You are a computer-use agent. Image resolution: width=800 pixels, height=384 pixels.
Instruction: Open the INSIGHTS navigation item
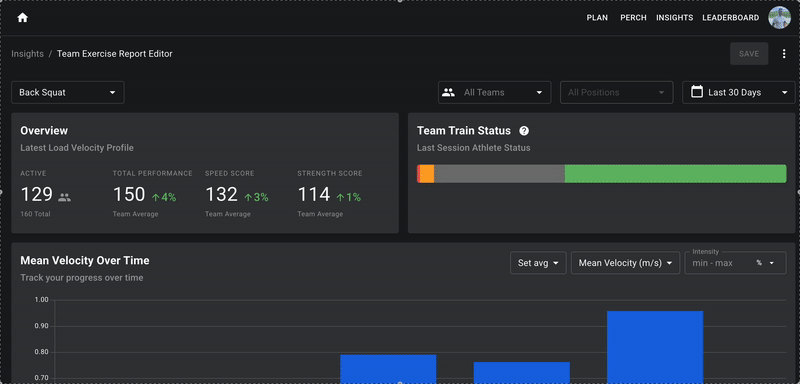click(x=674, y=17)
